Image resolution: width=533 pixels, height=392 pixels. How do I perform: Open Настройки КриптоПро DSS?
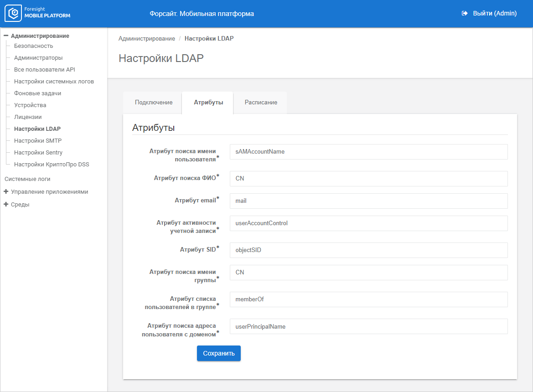(52, 165)
